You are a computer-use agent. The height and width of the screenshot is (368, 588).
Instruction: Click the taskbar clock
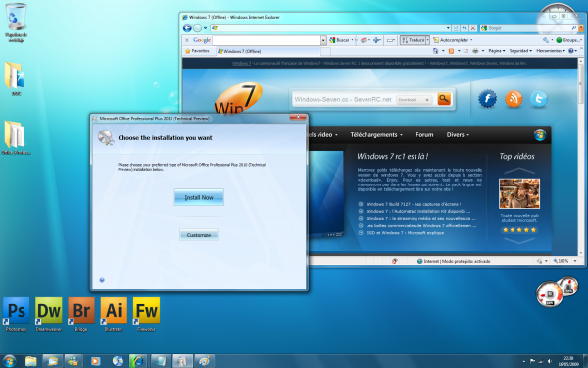coord(568,361)
